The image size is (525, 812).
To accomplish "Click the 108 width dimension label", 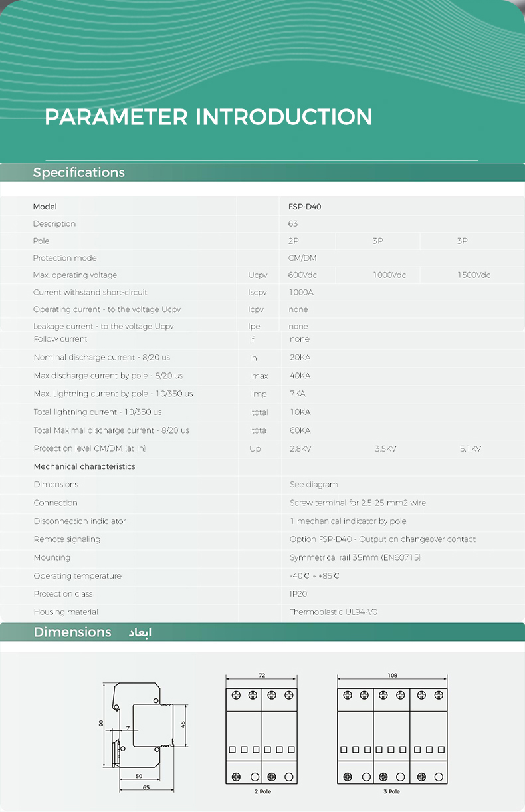I will (392, 676).
